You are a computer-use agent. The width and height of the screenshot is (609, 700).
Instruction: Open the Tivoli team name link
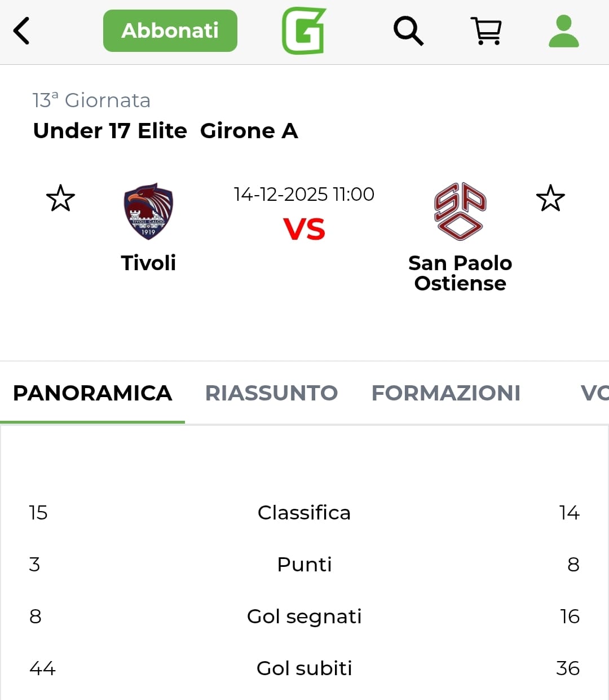(148, 263)
